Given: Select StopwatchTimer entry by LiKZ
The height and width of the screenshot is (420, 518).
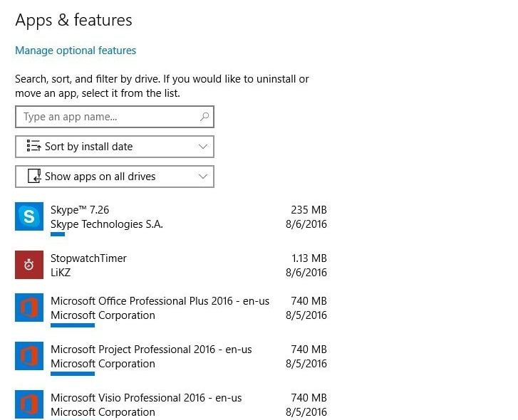Looking at the screenshot, I should click(171, 265).
